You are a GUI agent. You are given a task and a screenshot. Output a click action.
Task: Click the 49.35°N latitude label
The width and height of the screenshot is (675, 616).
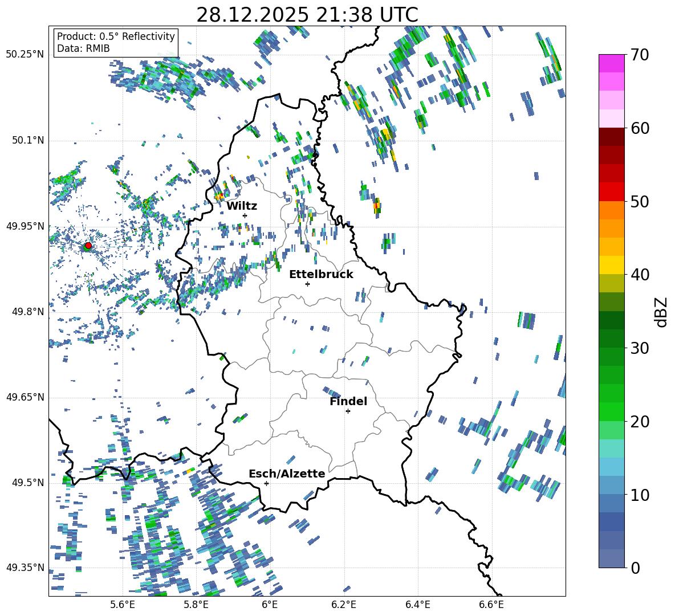click(25, 568)
